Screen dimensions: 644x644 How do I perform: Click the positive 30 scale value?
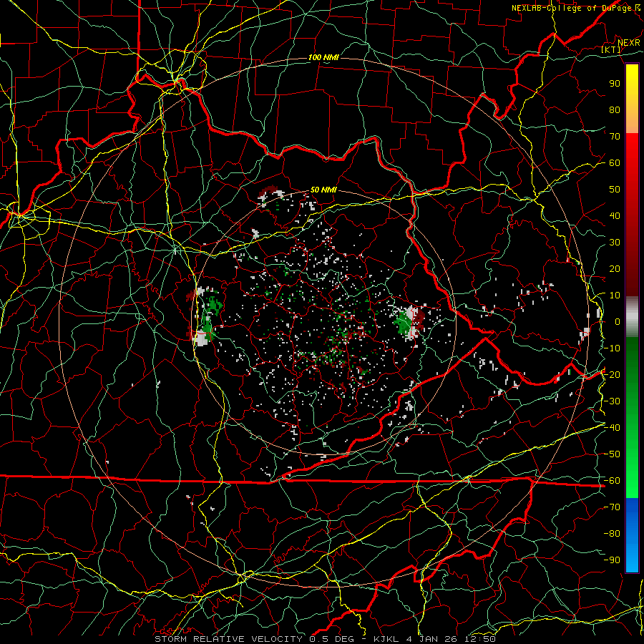615,243
